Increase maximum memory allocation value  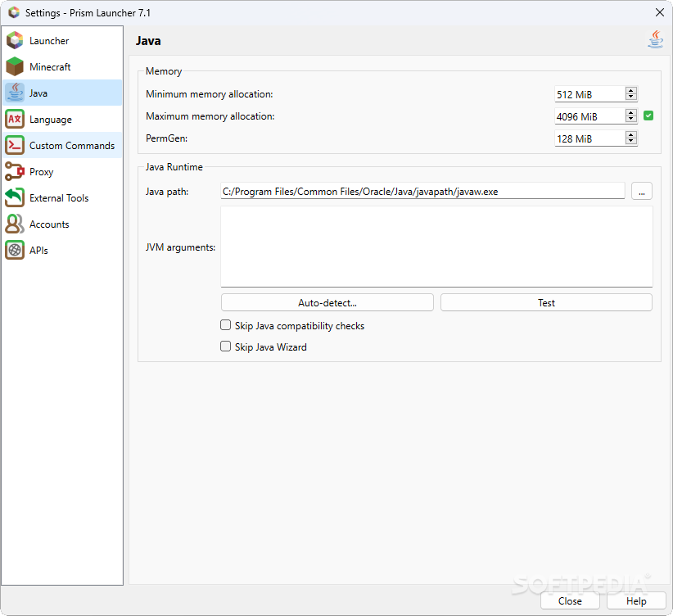(x=631, y=112)
